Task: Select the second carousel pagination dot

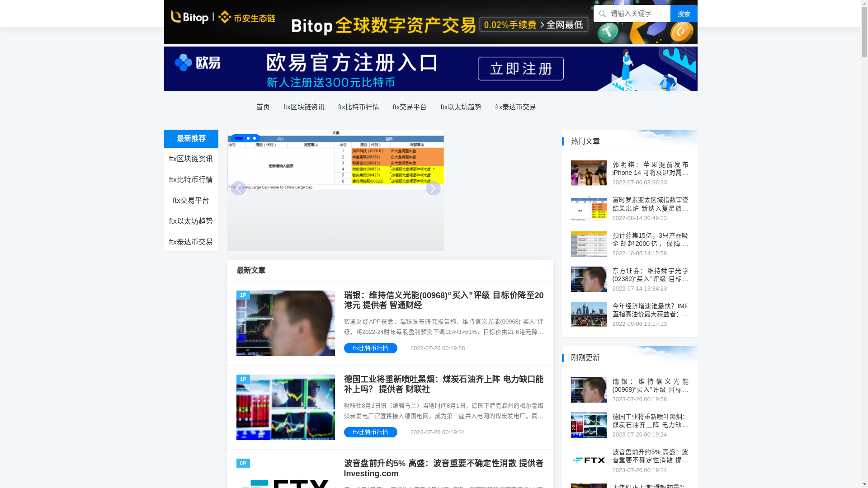Action: (248, 138)
